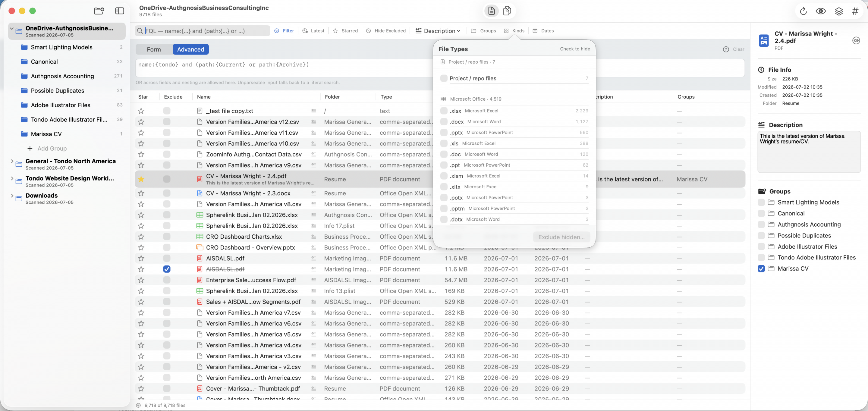Click the plus icon for Add Group

pos(30,149)
